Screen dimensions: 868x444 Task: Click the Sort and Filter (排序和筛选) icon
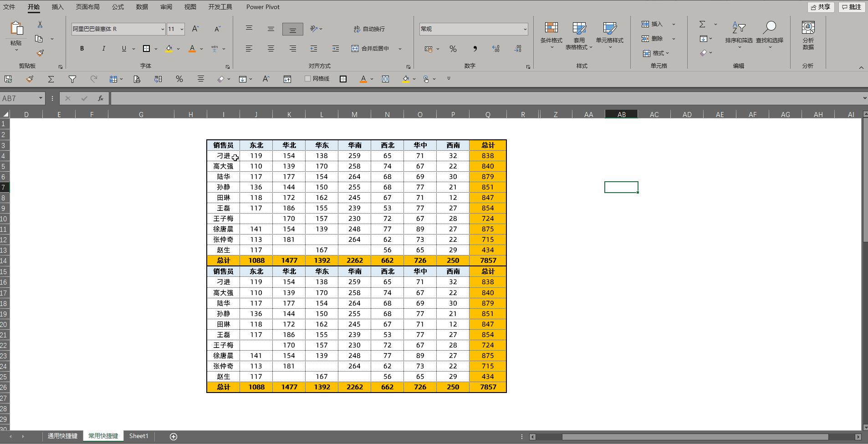tap(738, 32)
